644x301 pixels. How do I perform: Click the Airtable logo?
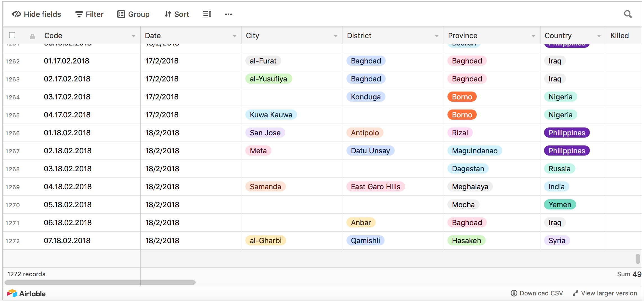tap(26, 293)
